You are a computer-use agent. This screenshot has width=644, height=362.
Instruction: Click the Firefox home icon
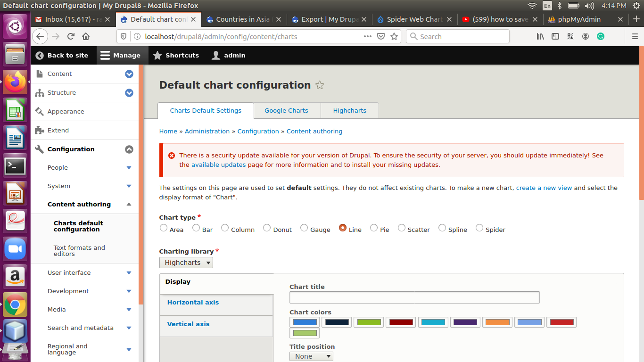[x=86, y=36]
